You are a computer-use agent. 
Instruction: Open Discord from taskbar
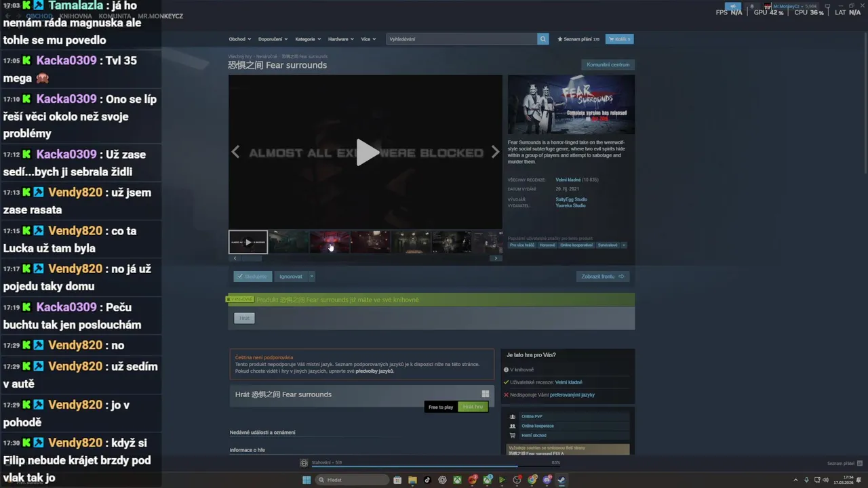point(547,480)
